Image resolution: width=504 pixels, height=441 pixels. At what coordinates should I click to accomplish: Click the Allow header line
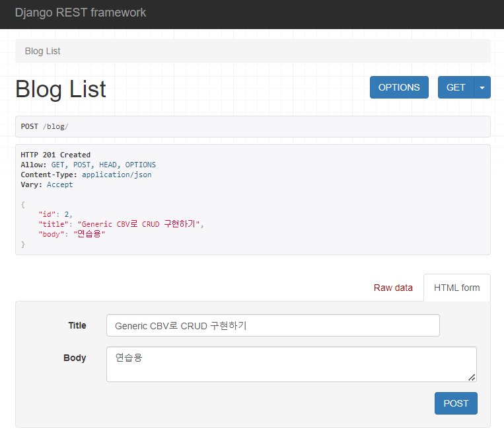point(88,165)
